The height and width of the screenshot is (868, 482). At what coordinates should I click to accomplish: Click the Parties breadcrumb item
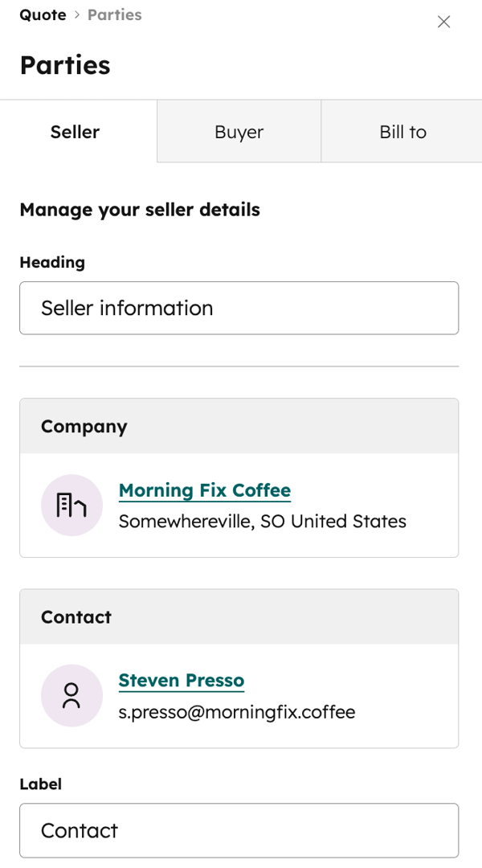[x=114, y=15]
